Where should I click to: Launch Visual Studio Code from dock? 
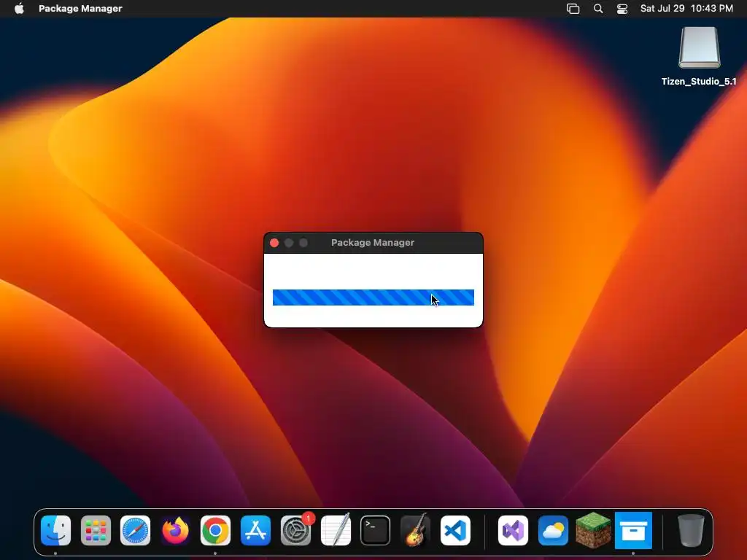pyautogui.click(x=455, y=530)
